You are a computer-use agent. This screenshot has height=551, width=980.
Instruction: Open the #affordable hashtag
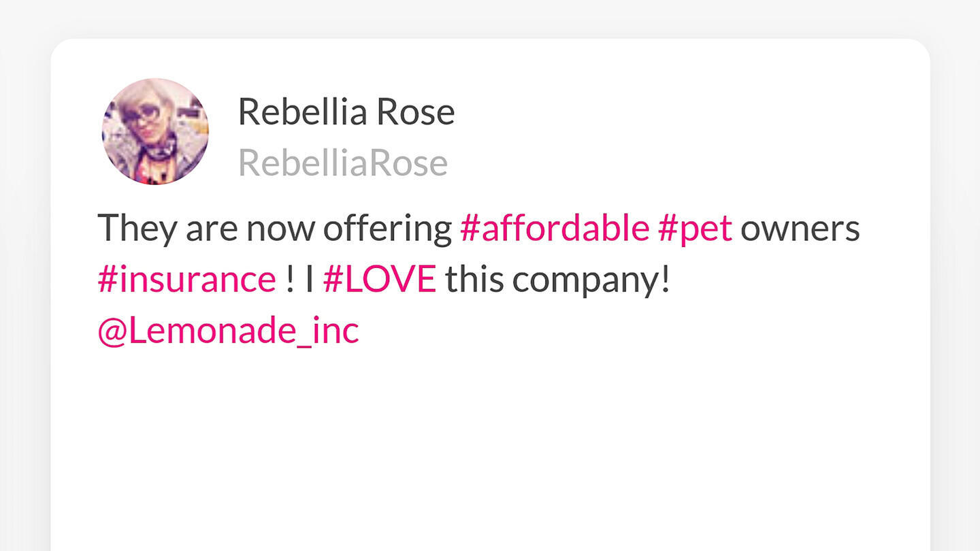click(554, 229)
